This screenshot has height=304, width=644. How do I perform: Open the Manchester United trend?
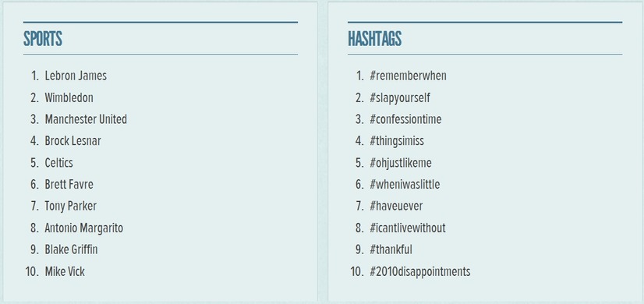pyautogui.click(x=86, y=119)
